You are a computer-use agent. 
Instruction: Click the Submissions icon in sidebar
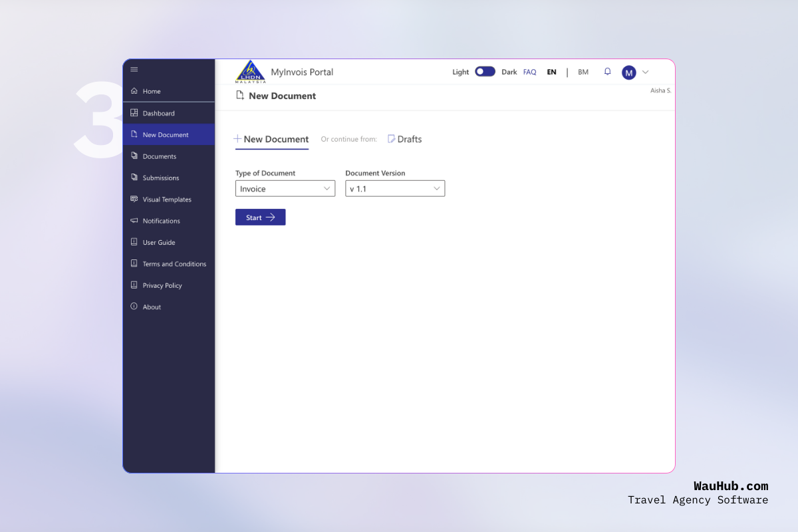click(134, 178)
